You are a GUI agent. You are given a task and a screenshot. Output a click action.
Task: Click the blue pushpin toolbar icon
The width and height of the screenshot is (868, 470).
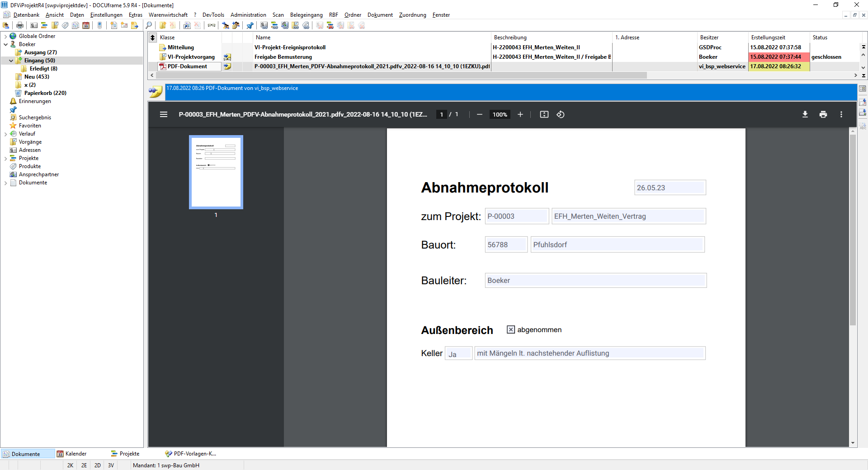pos(250,25)
